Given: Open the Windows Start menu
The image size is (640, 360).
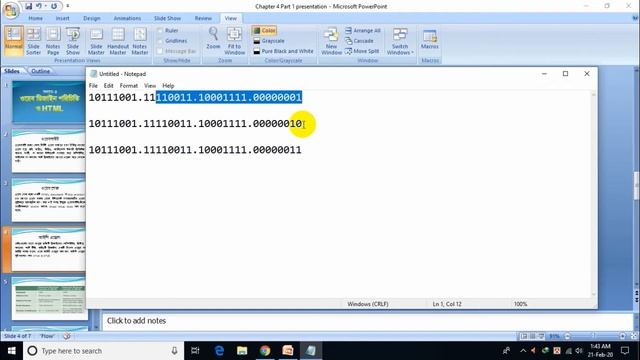Looking at the screenshot, I should [x=11, y=351].
